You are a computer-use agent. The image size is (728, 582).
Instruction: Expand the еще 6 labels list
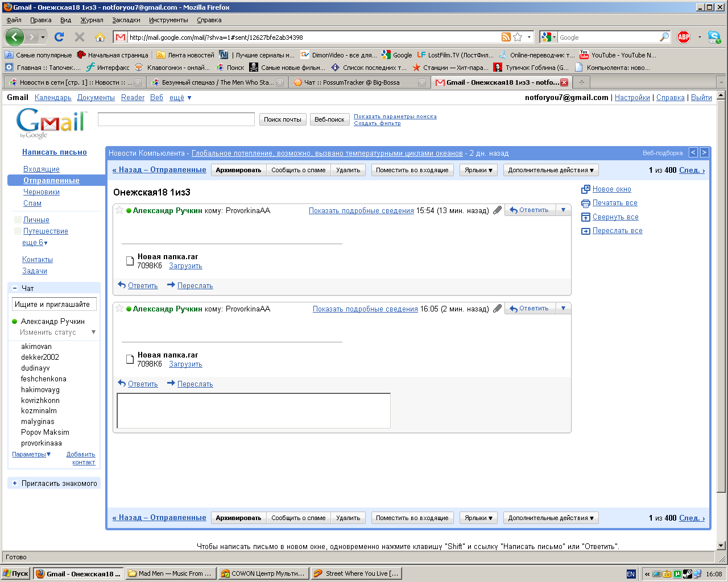[35, 243]
